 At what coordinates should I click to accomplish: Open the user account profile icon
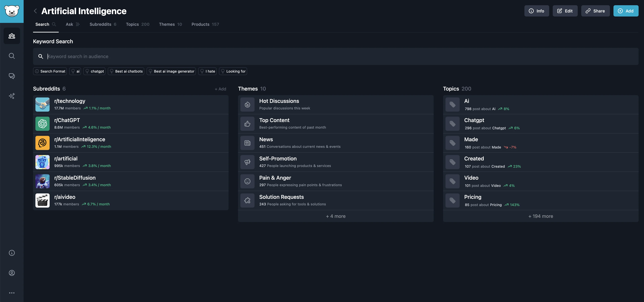tap(12, 273)
